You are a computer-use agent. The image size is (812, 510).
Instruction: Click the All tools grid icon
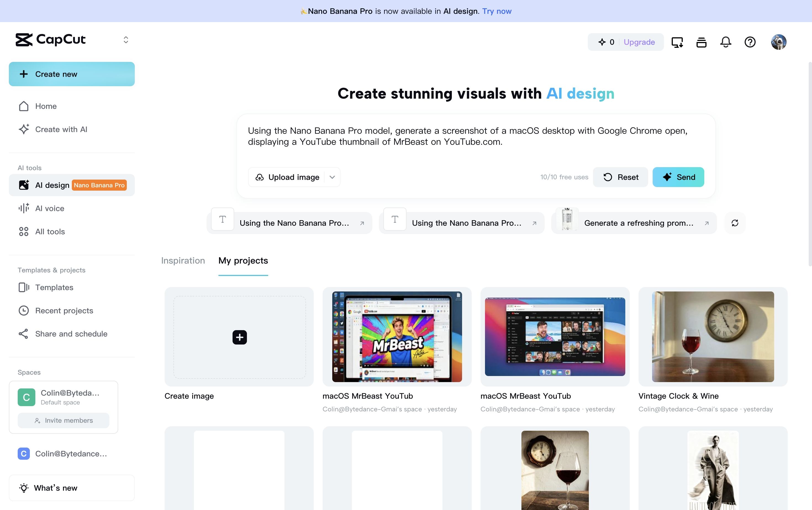pyautogui.click(x=23, y=232)
